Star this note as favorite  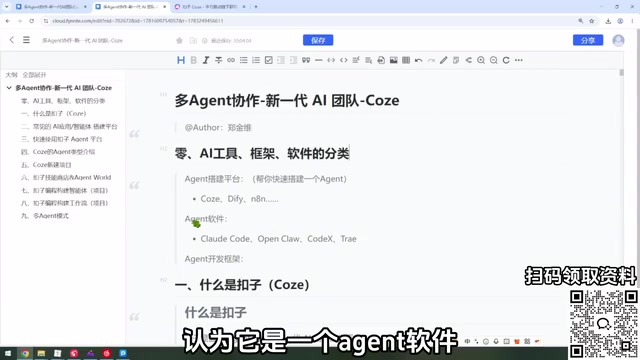(x=179, y=40)
